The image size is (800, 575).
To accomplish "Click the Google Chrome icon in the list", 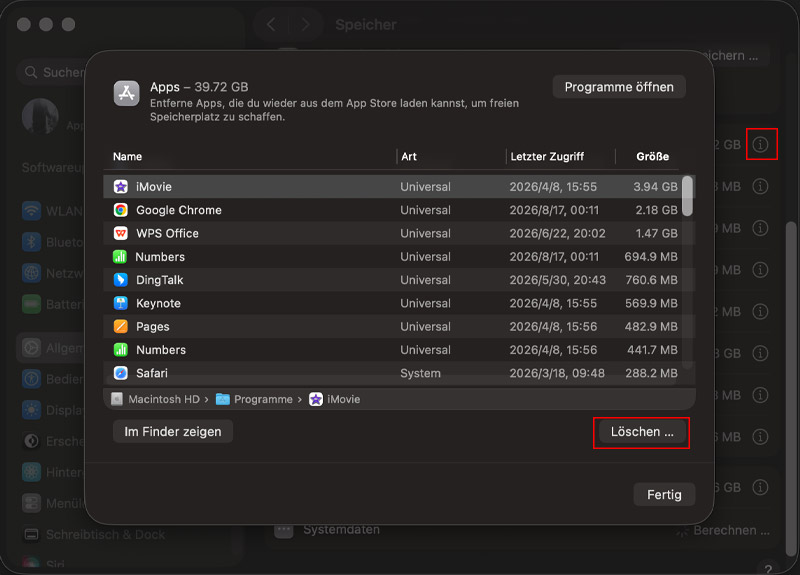I will pos(120,210).
